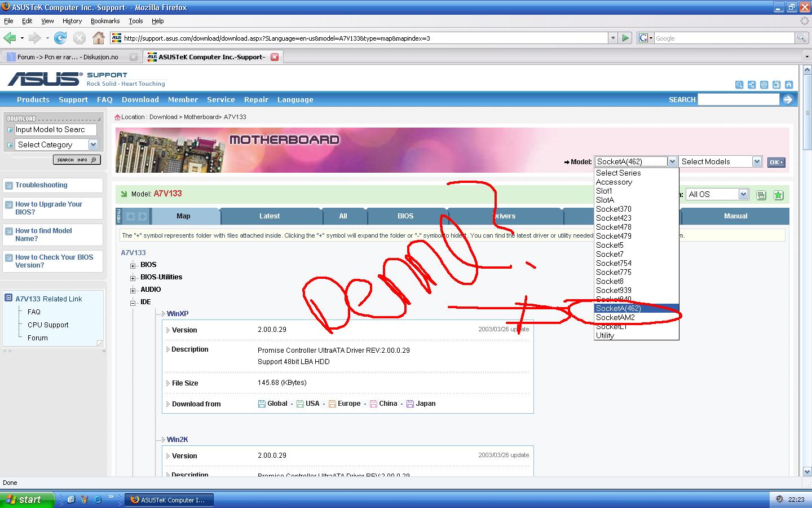Choose Utility from the series list
812x508 pixels.
[x=636, y=335]
